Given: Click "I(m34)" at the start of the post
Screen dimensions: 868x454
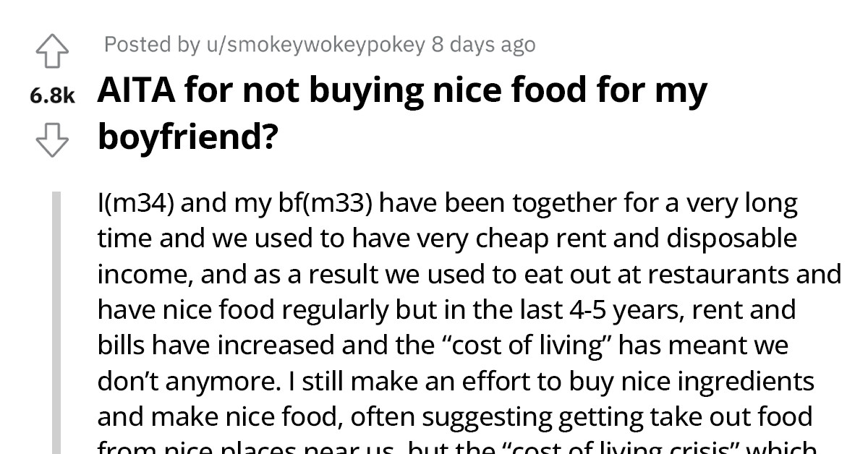Looking at the screenshot, I should (x=135, y=205).
